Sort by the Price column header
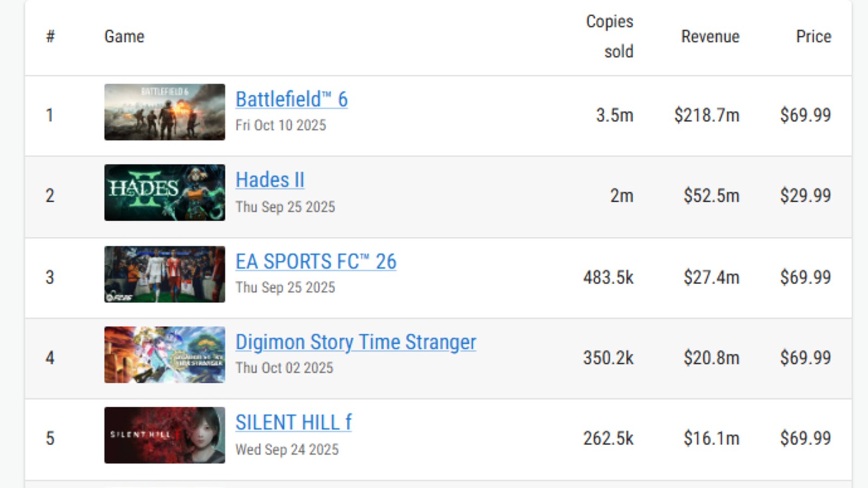This screenshot has width=868, height=488. click(813, 36)
